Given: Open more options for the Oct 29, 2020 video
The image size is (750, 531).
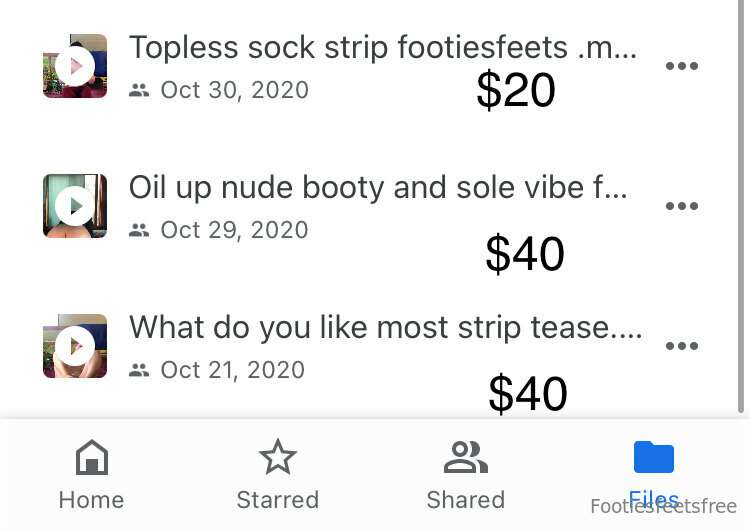Looking at the screenshot, I should tap(682, 206).
